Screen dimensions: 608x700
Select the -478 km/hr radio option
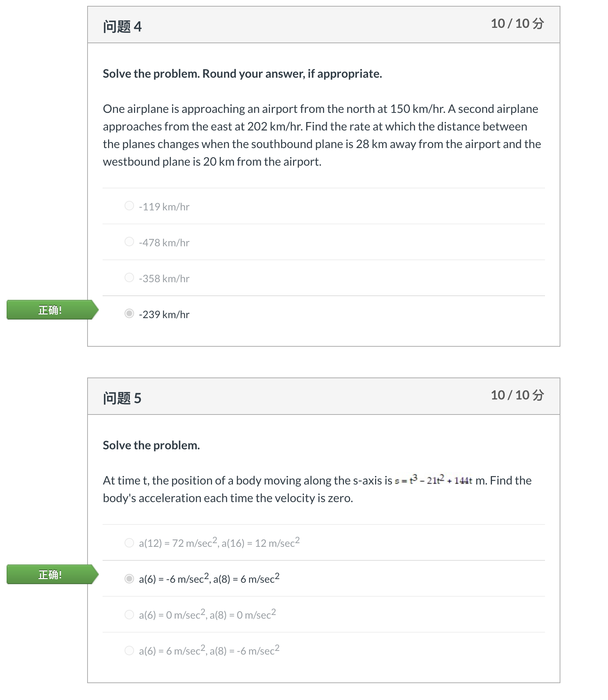coord(129,242)
